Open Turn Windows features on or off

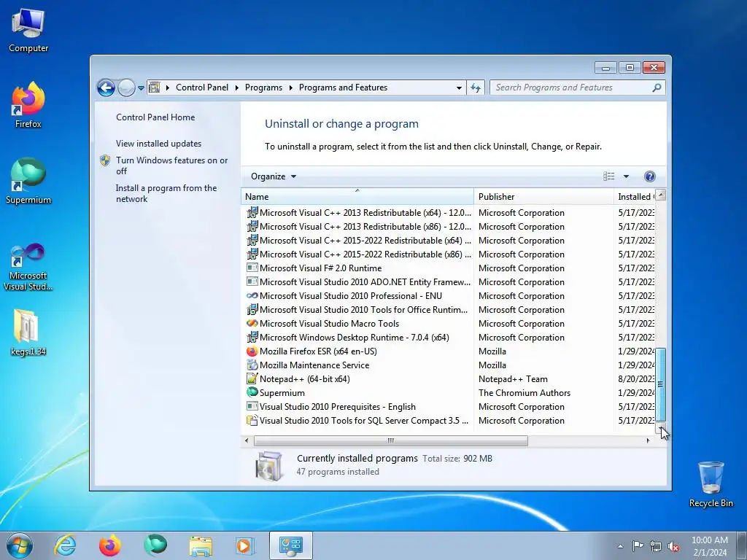(x=172, y=166)
